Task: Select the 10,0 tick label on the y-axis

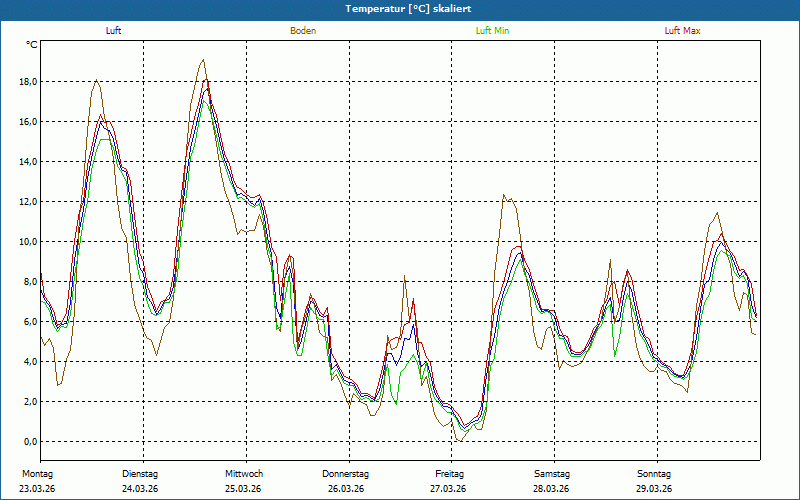Action: click(28, 242)
